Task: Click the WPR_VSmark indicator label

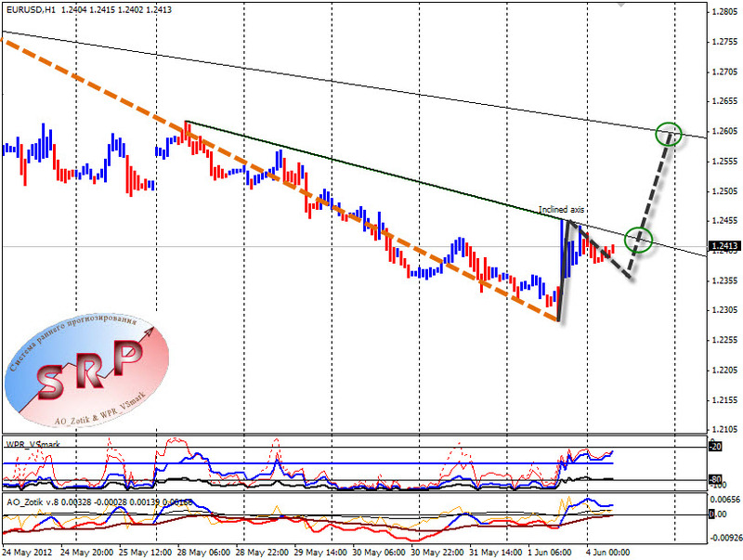Action: 33,444
